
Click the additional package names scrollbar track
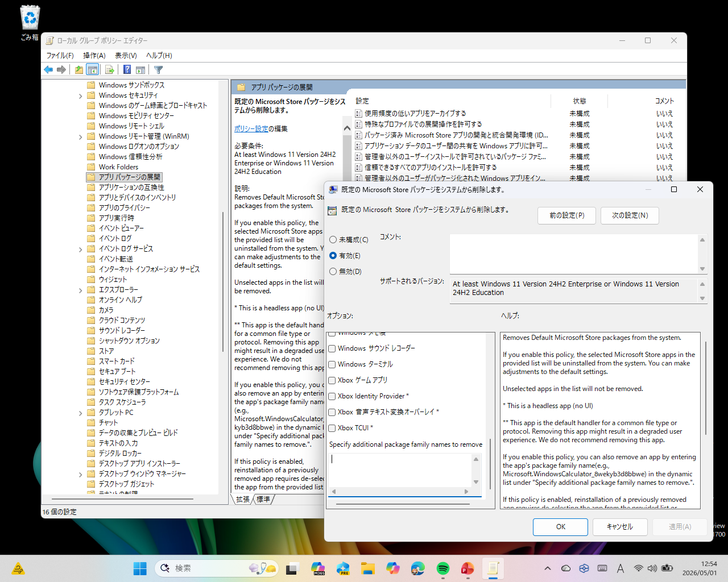point(477,470)
